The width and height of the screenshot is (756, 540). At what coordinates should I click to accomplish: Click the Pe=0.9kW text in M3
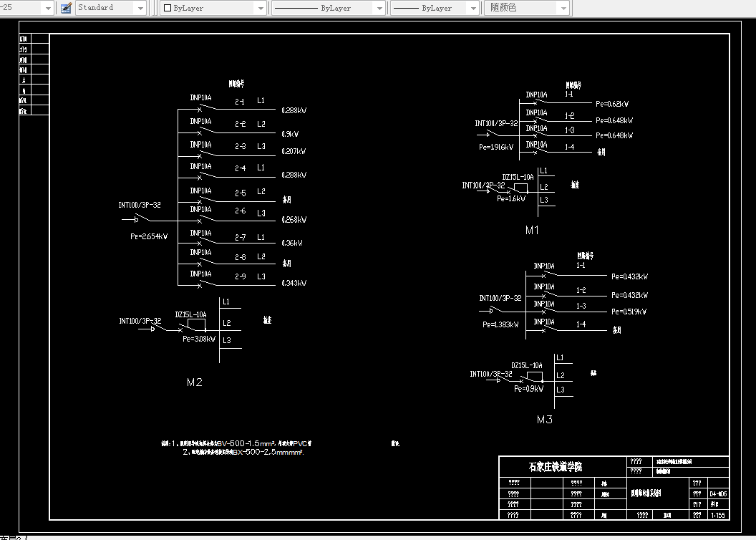[x=528, y=389]
